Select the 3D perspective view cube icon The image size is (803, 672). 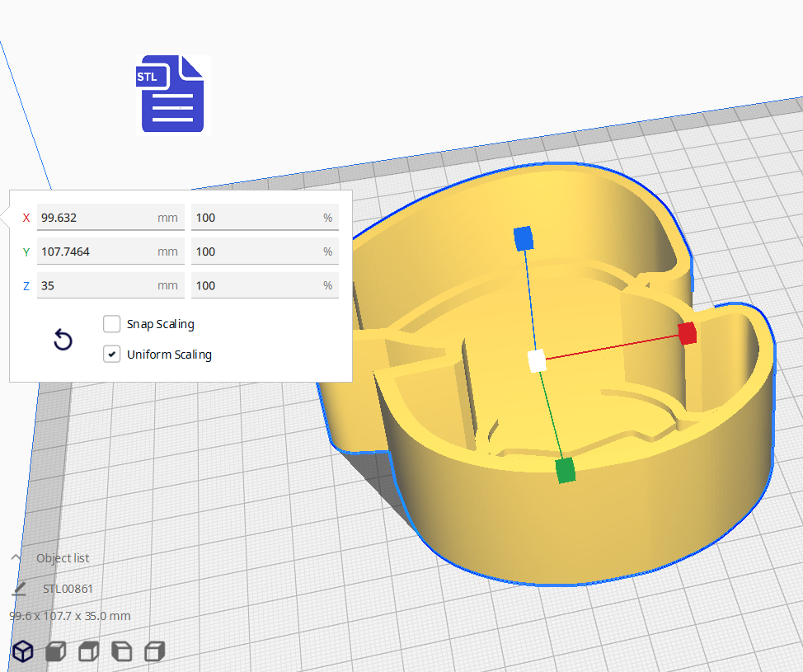coord(23,651)
